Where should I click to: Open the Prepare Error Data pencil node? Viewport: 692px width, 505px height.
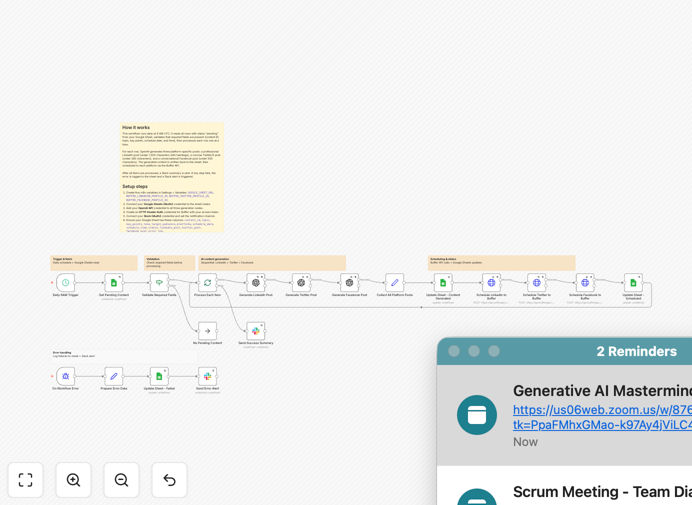click(x=114, y=377)
